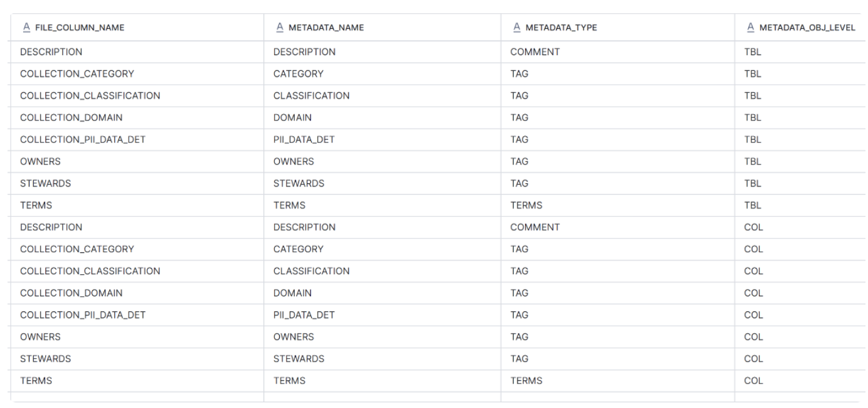Select the METADATA_TYPE column header label
868x408 pixels.
tap(561, 27)
